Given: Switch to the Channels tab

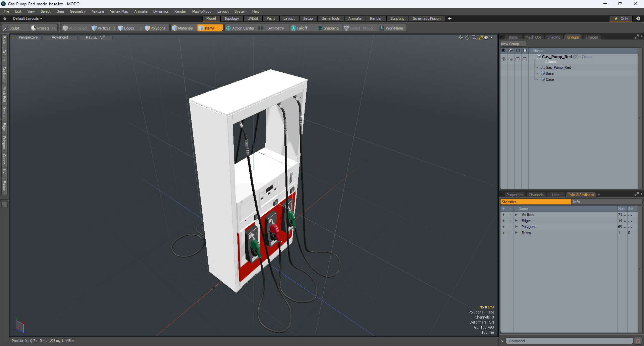Looking at the screenshot, I should point(536,195).
